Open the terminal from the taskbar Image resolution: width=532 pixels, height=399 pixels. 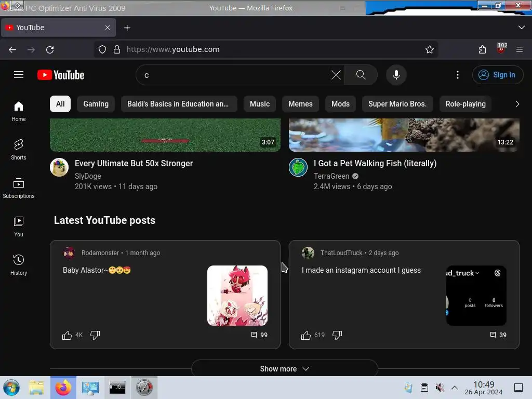(117, 388)
